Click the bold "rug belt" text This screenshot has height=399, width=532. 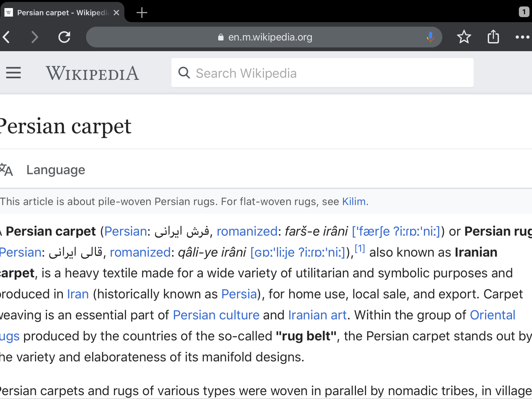point(306,336)
